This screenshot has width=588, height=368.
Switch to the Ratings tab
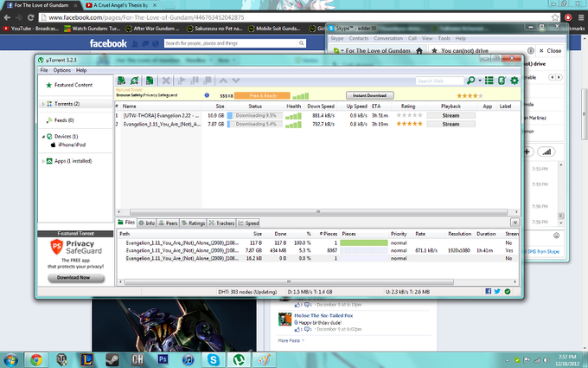(x=193, y=223)
